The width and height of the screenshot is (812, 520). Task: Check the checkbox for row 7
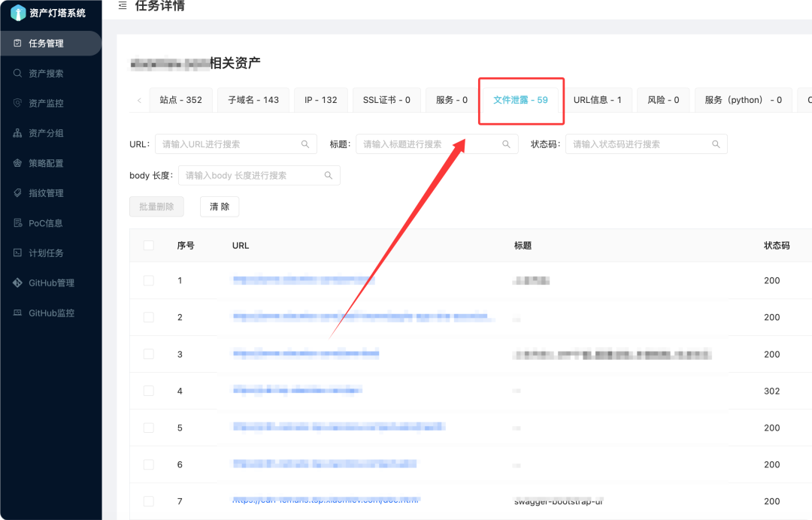tap(149, 501)
